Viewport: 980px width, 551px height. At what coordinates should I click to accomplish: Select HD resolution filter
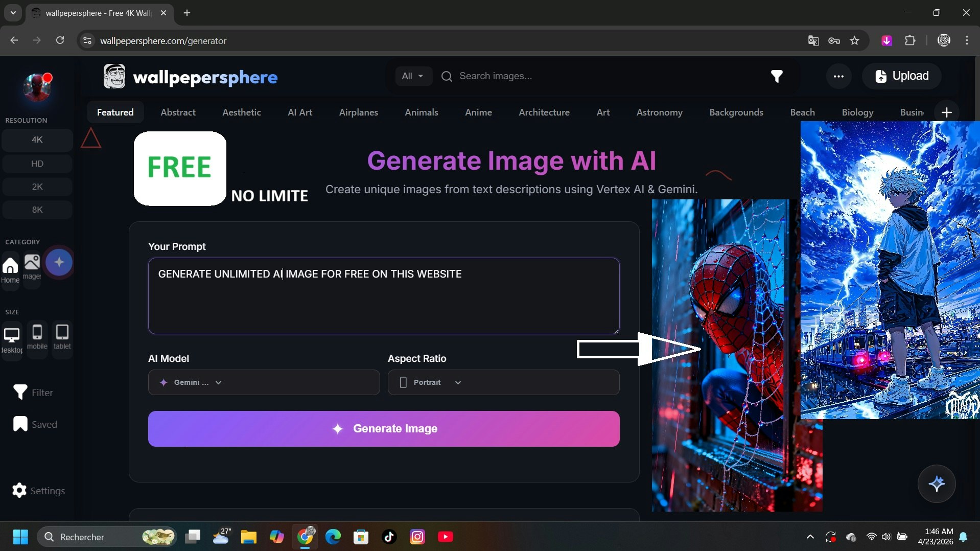click(37, 164)
